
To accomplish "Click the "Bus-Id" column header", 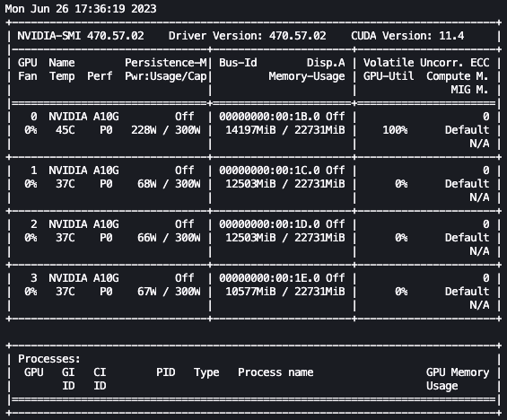I will coord(238,63).
